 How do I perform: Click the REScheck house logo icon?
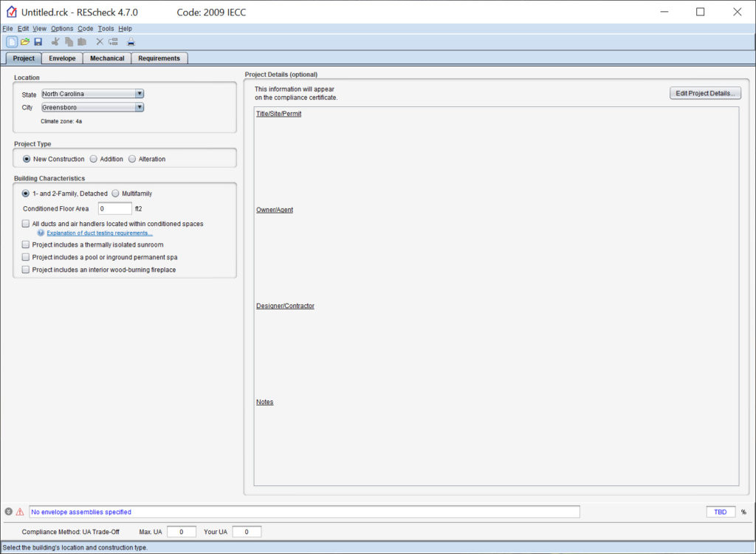point(12,12)
